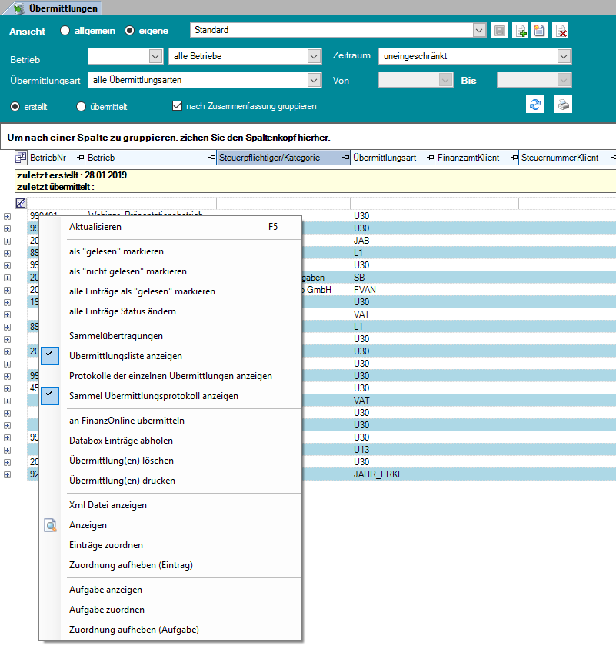Image resolution: width=616 pixels, height=672 pixels.
Task: Click the pin icon in BetriebNr column header
Action: pos(80,158)
